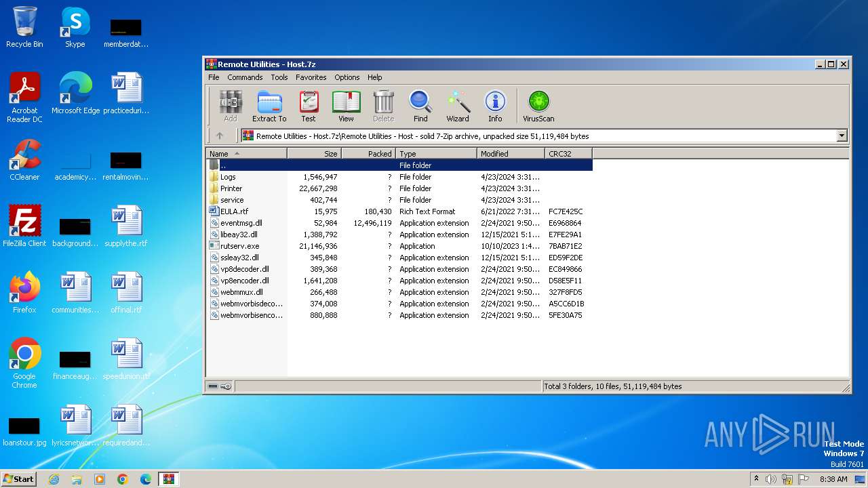The height and width of the screenshot is (488, 868).
Task: Sort by Type column header
Action: tap(437, 154)
